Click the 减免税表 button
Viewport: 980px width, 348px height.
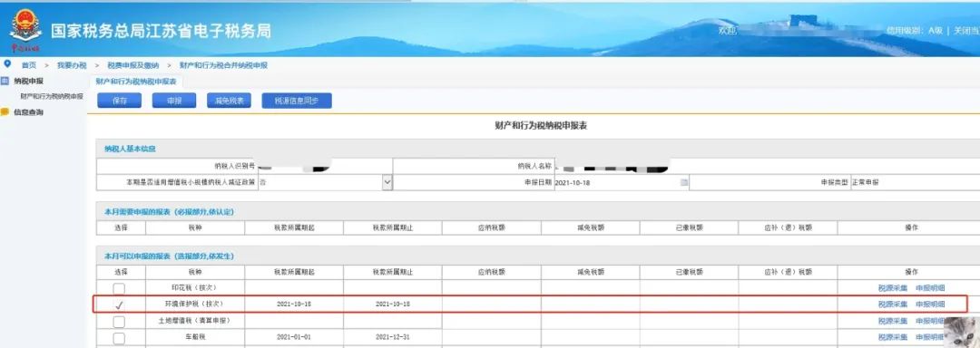tap(229, 101)
